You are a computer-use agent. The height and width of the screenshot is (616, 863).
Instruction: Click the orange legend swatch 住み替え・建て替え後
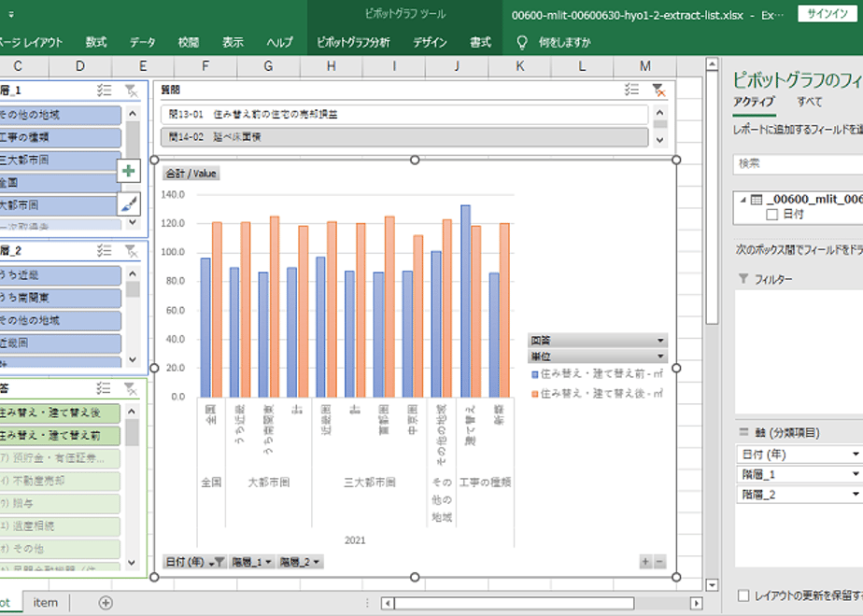[x=534, y=394]
